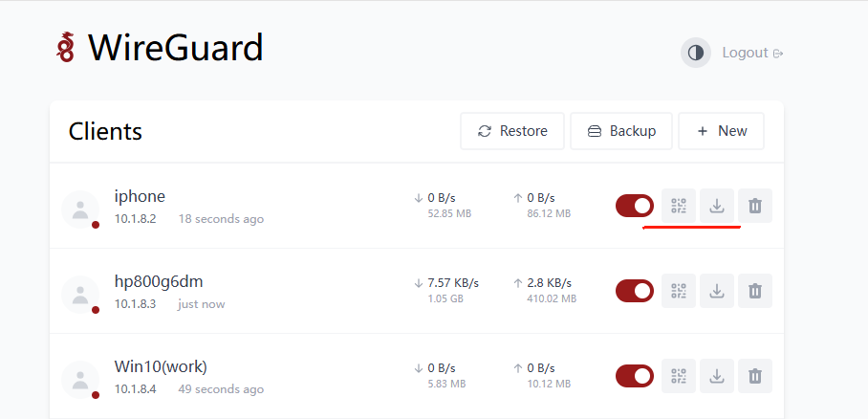Download Win10(work) configuration file

717,376
